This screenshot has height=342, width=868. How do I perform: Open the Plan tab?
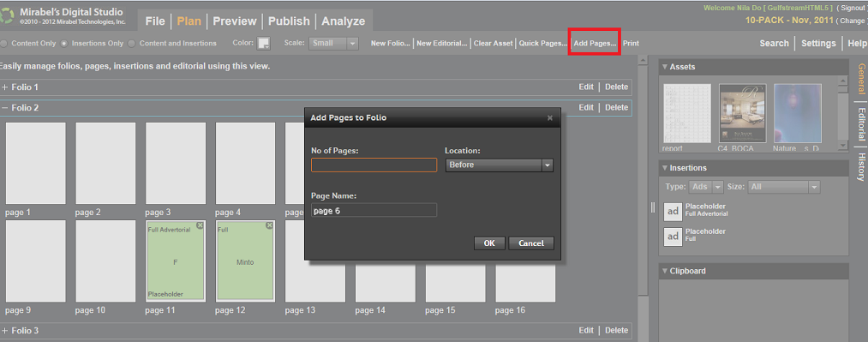[x=189, y=21]
